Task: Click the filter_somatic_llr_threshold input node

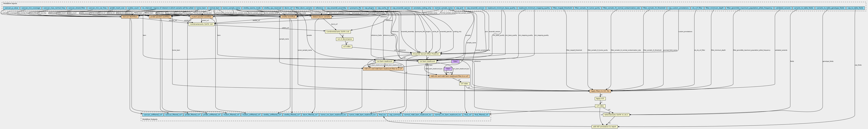Action: pyautogui.click(x=654, y=8)
